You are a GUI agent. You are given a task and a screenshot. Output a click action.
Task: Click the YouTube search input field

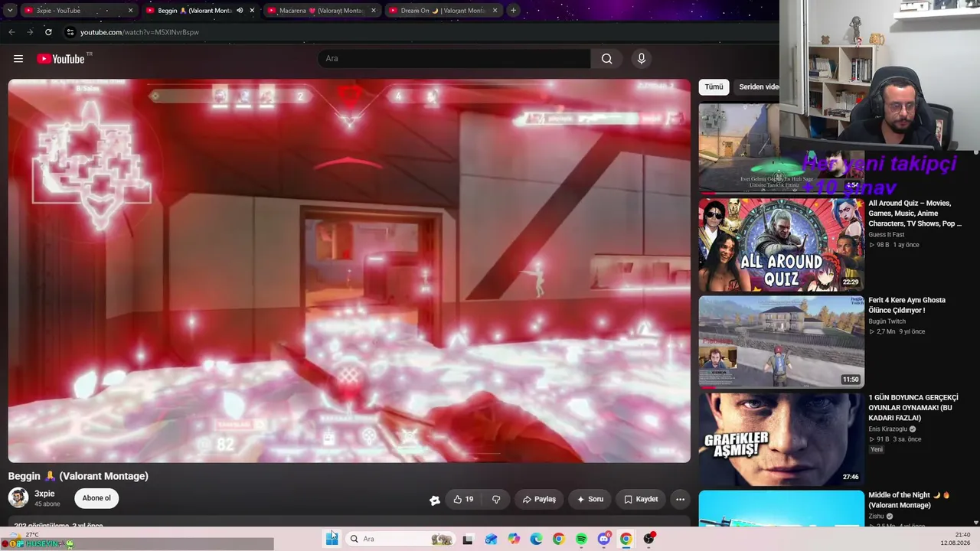(454, 59)
